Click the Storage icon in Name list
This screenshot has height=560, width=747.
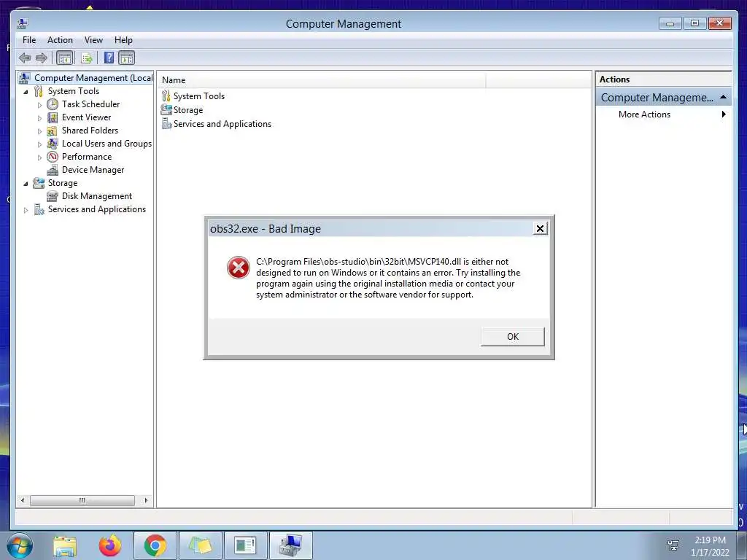point(166,110)
